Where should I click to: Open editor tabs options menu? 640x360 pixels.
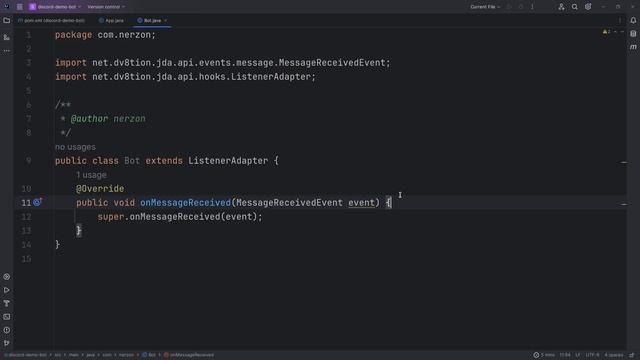620,20
